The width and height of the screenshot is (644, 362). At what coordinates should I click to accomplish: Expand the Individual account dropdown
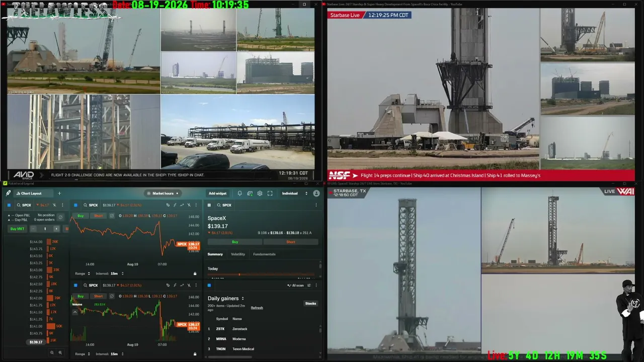pyautogui.click(x=295, y=193)
